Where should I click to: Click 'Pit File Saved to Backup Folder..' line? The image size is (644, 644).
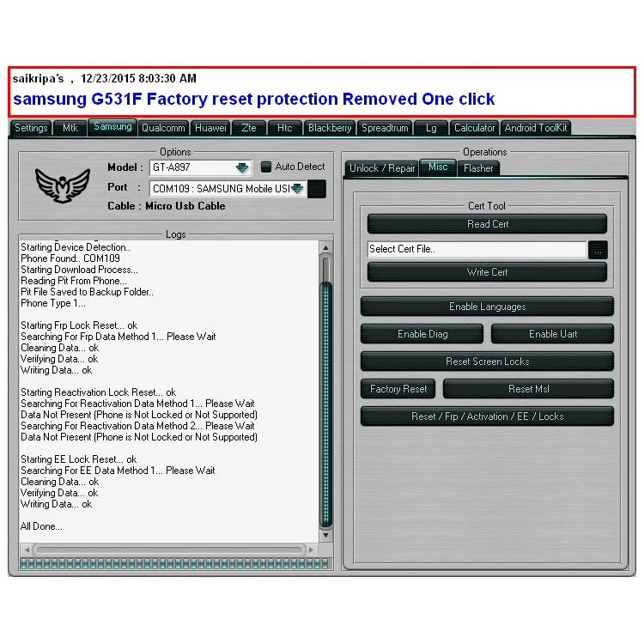pos(87,292)
